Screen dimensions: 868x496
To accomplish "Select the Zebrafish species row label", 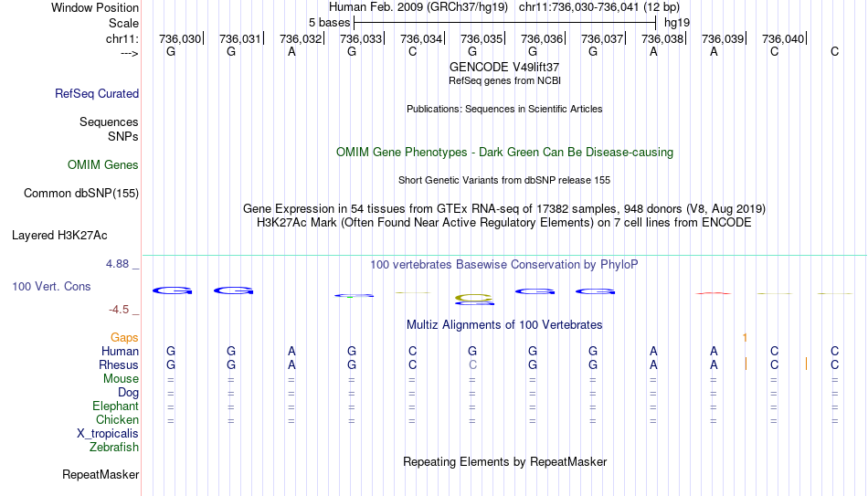I will (114, 448).
